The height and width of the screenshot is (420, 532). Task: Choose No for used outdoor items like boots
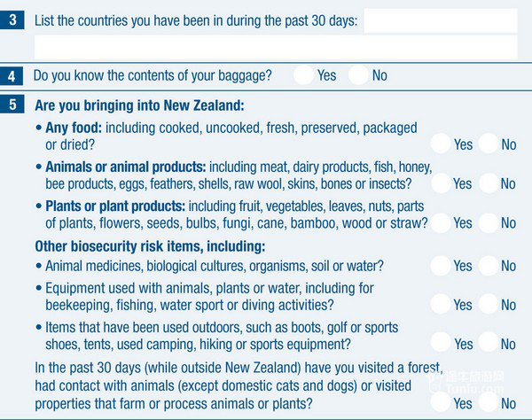pos(489,342)
